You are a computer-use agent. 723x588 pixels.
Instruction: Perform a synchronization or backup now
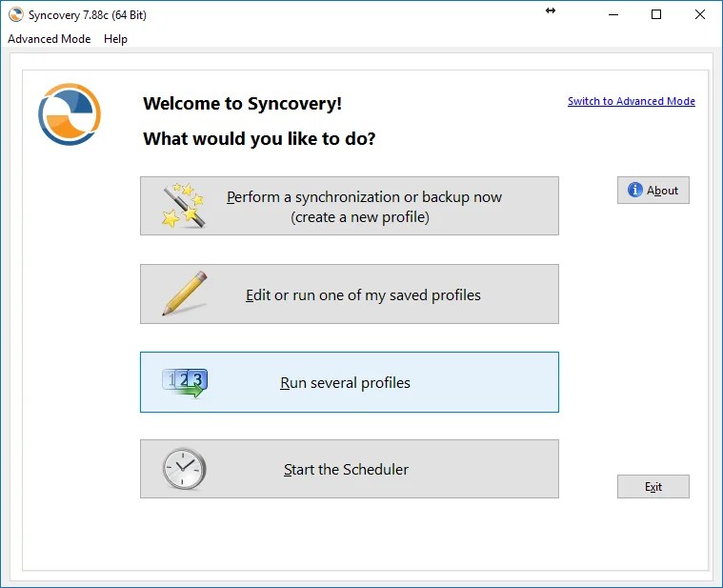point(350,206)
